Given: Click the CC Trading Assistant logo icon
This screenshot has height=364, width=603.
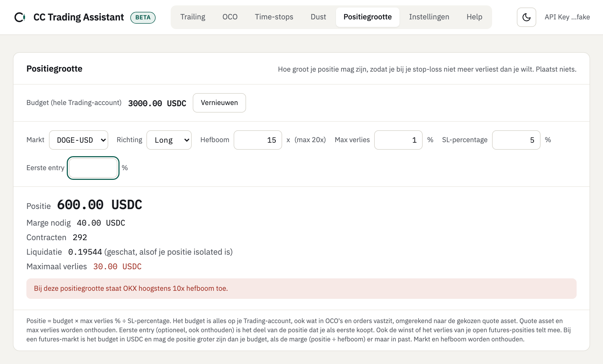Looking at the screenshot, I should [20, 17].
